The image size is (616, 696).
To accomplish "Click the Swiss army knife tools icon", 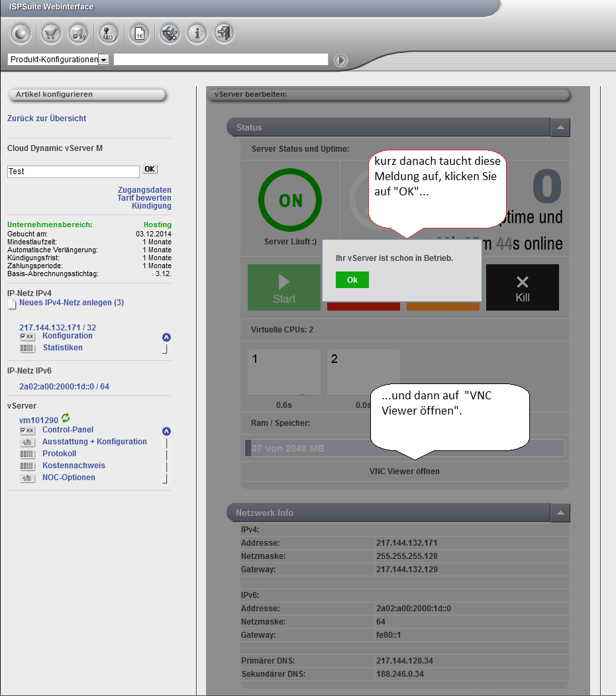I will coord(169,33).
